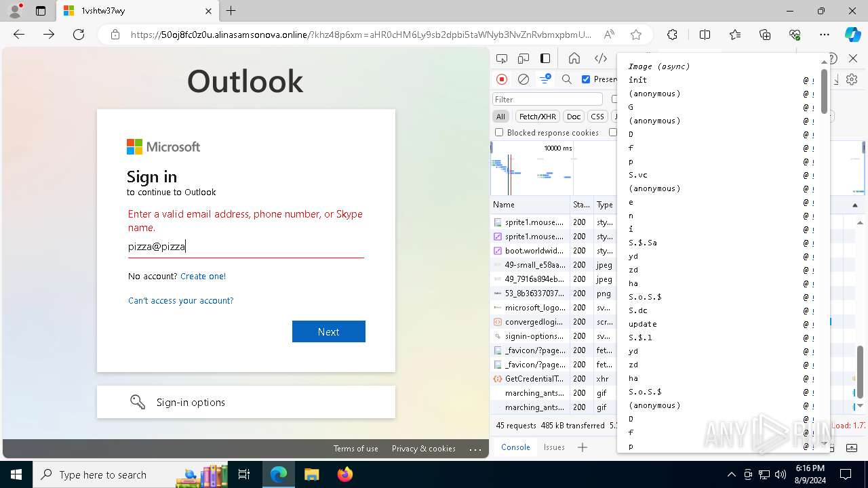Image resolution: width=868 pixels, height=488 pixels.
Task: Enable Blocked response cookies checkbox
Action: 499,132
